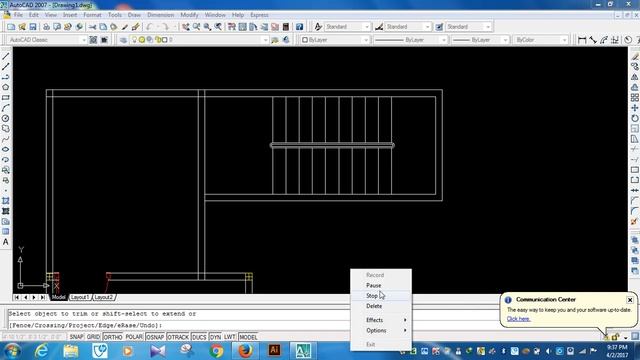Toggle DUCS in status bar

199,337
